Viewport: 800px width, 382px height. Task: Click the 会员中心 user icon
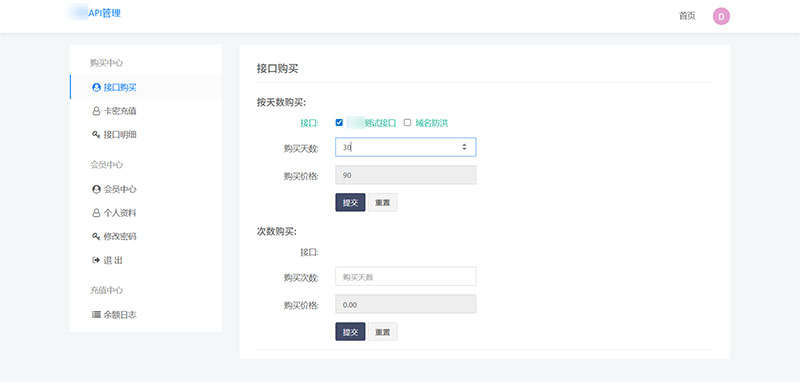coord(96,189)
